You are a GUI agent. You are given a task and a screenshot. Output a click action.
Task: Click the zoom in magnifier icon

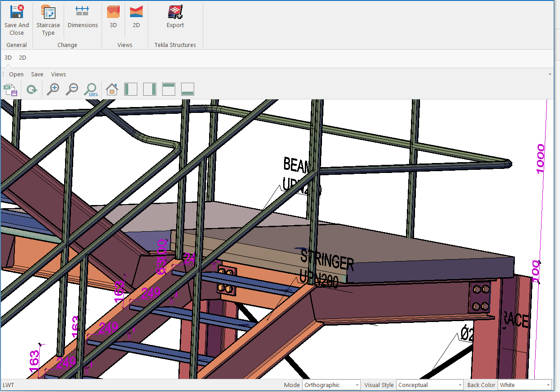coord(53,89)
